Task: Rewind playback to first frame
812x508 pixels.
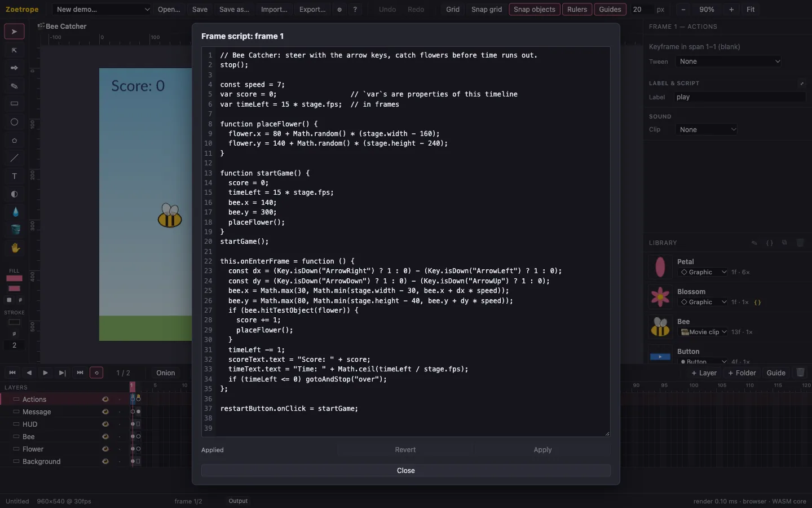Action: tap(12, 373)
